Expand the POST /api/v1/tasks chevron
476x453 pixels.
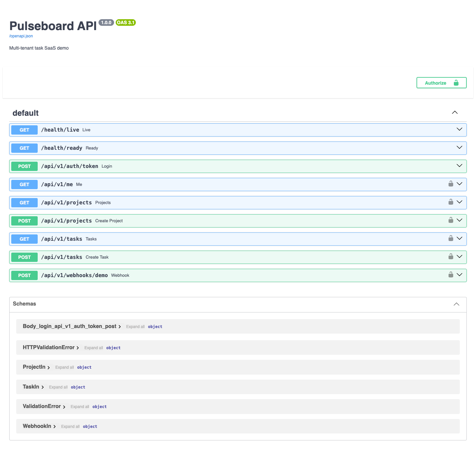click(x=459, y=257)
